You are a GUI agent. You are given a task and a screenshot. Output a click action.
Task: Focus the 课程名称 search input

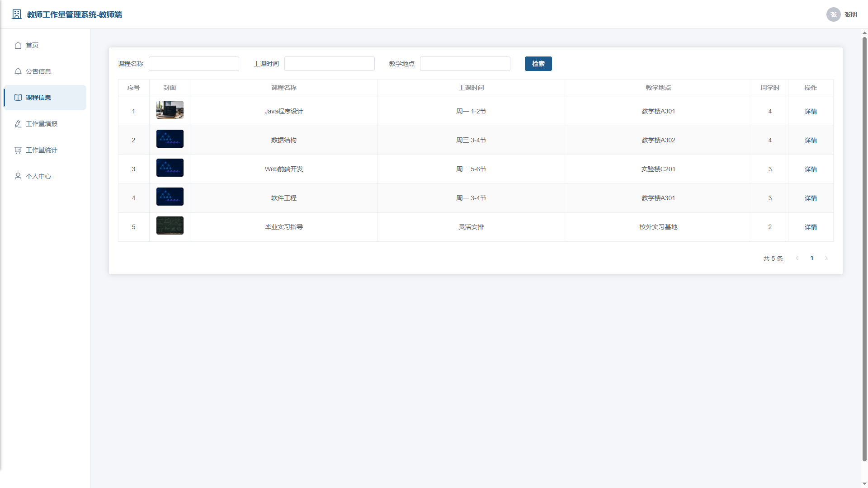194,64
